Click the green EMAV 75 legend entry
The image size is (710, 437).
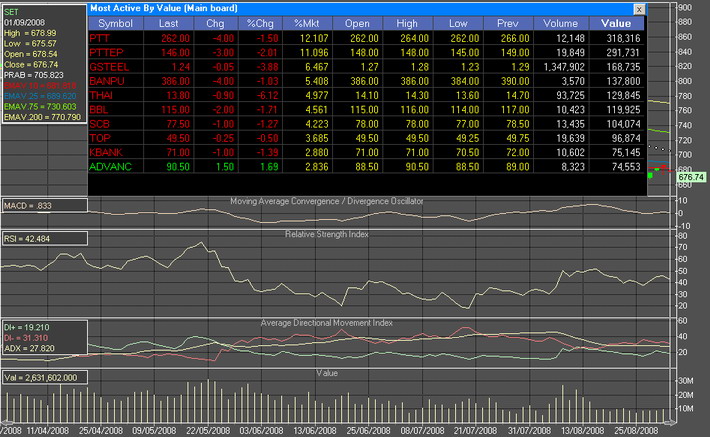(x=40, y=106)
